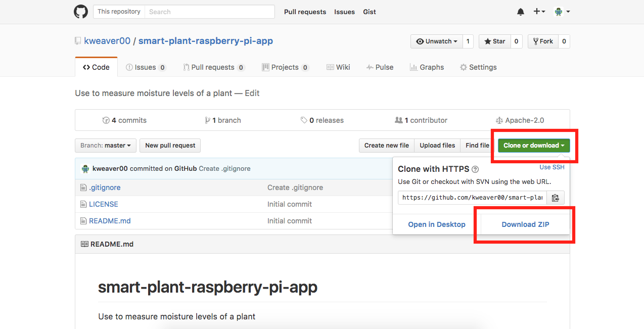The image size is (644, 329).
Task: Open the .gitignore file
Action: (x=105, y=187)
